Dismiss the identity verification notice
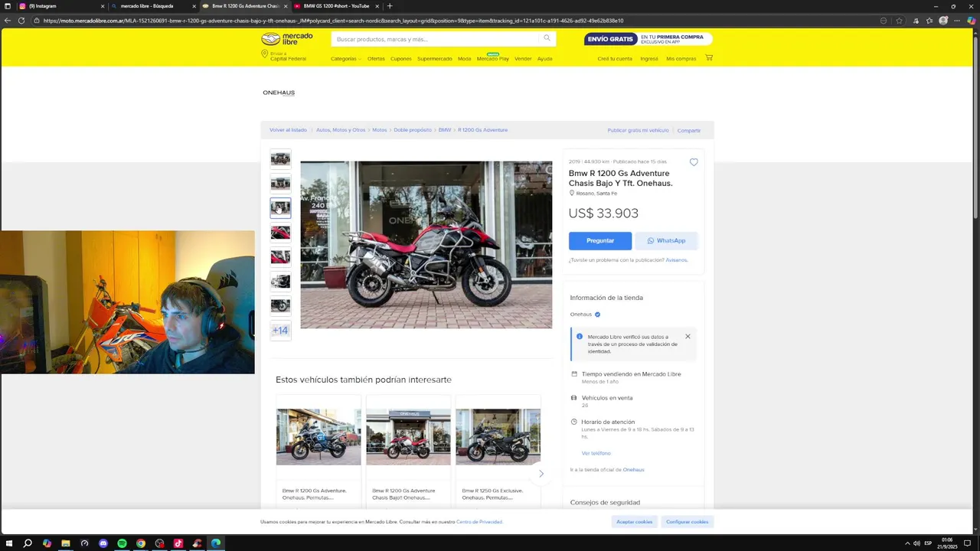The width and height of the screenshot is (980, 551). (688, 337)
